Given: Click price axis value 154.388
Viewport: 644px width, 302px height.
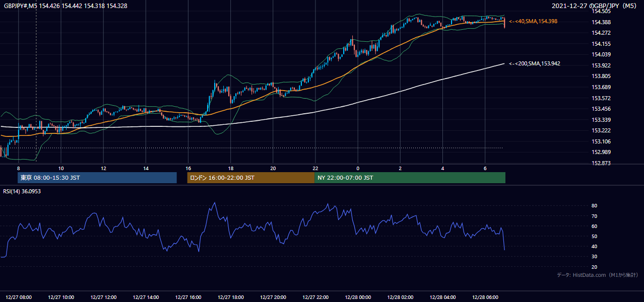Looking at the screenshot, I should pyautogui.click(x=601, y=22).
